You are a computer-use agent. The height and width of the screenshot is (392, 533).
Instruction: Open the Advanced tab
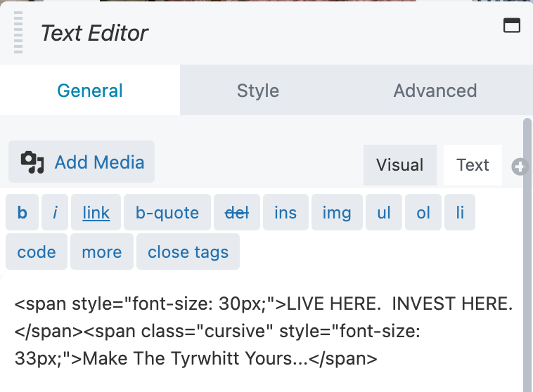tap(435, 91)
